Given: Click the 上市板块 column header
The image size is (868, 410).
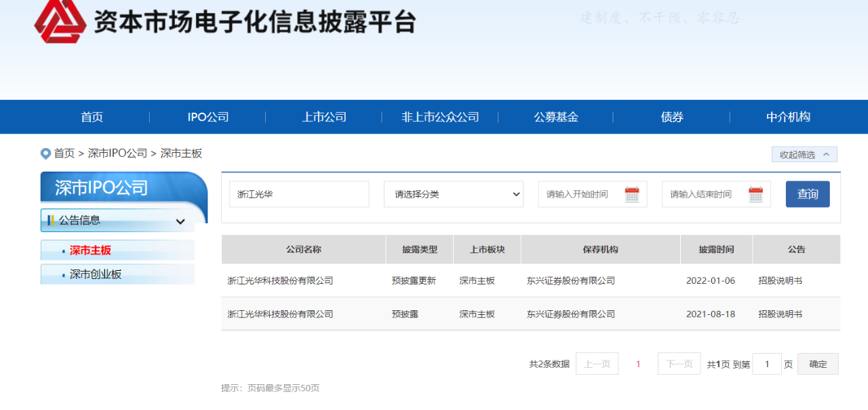Looking at the screenshot, I should click(487, 249).
